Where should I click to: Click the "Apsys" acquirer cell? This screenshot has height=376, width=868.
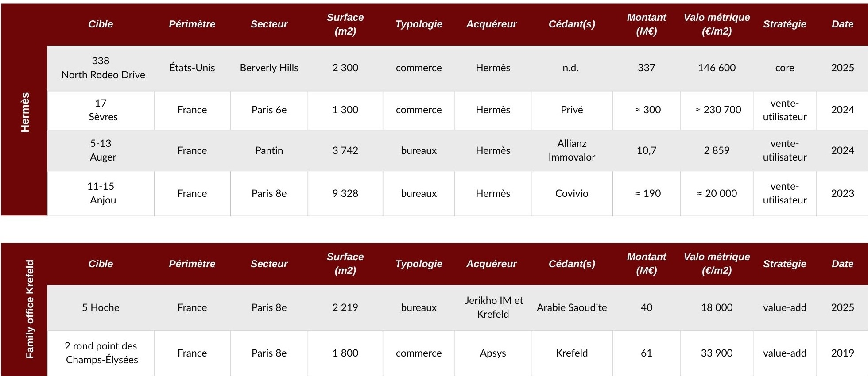[492, 353]
